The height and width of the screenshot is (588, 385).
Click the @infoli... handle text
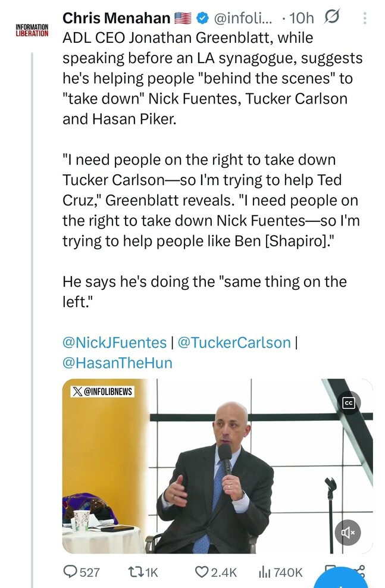pyautogui.click(x=244, y=19)
